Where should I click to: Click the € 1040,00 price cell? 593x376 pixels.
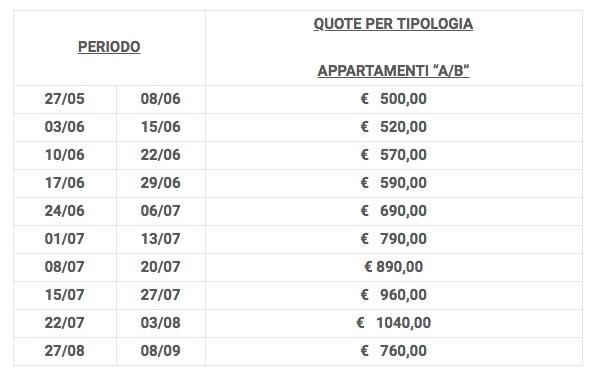(394, 323)
